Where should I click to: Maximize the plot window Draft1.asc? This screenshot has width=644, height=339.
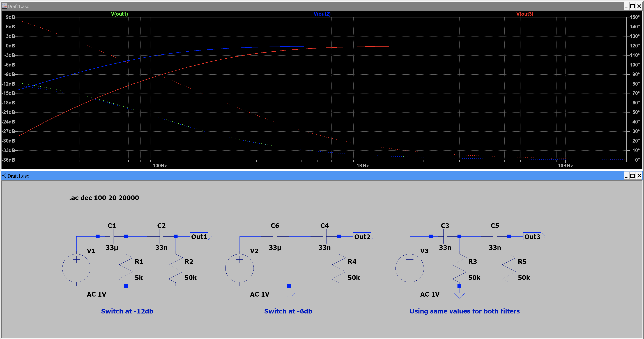coord(632,6)
